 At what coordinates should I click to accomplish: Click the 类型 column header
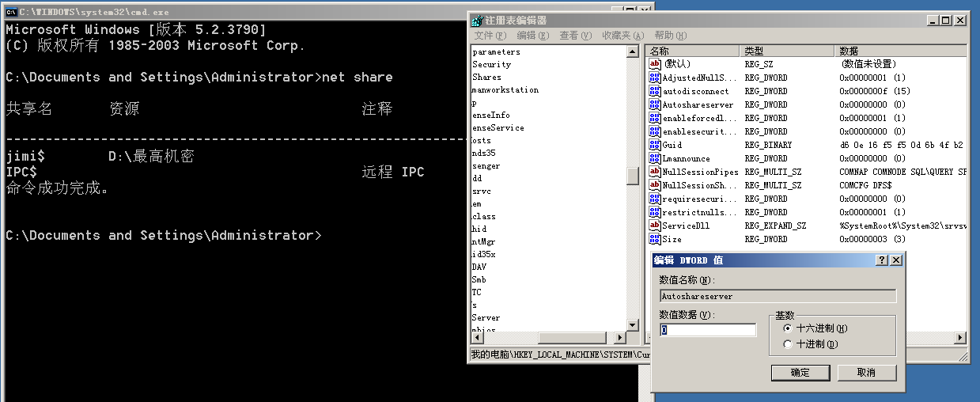pyautogui.click(x=788, y=51)
